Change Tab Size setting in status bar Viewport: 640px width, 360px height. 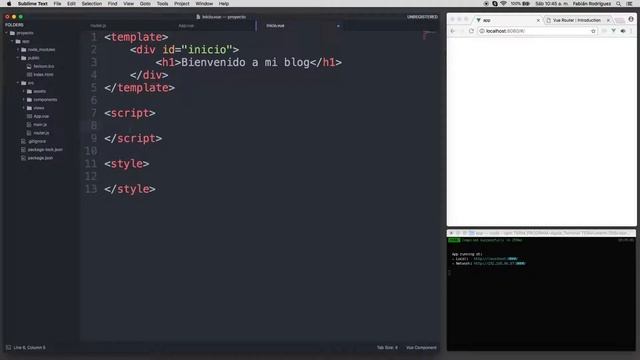click(x=387, y=348)
